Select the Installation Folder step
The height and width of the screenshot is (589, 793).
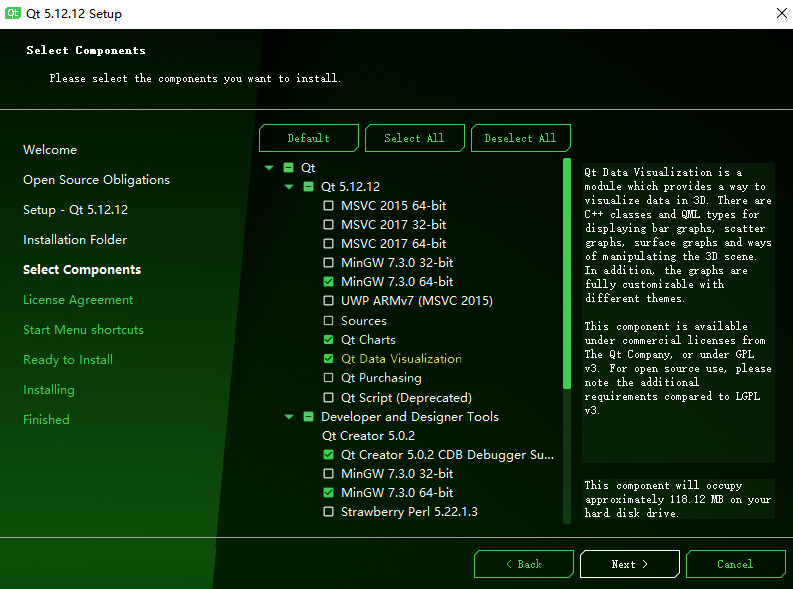point(75,240)
